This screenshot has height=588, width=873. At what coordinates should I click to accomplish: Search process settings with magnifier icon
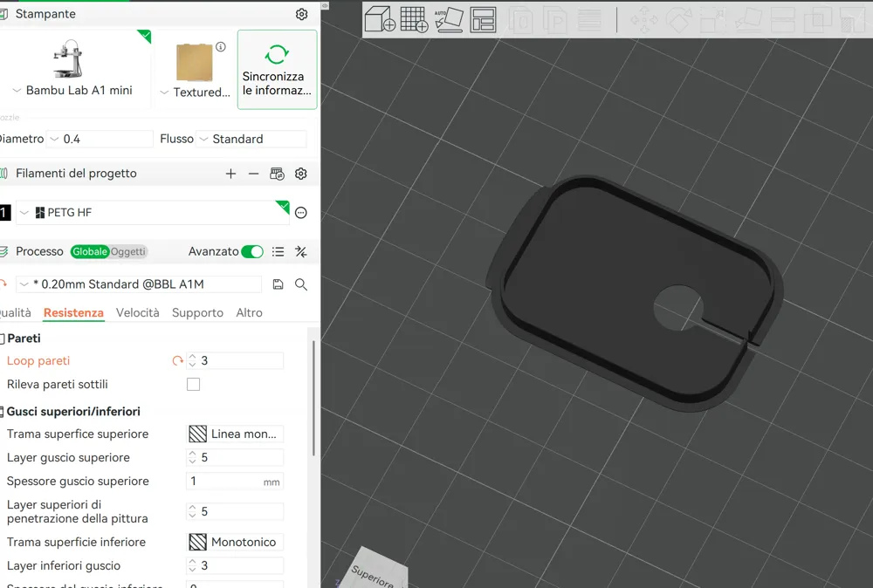300,284
